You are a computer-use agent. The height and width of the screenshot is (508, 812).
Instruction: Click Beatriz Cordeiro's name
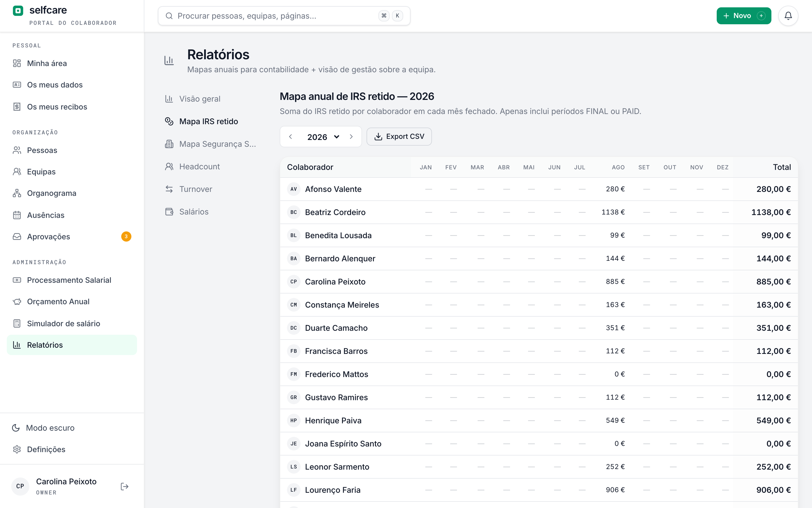(335, 212)
